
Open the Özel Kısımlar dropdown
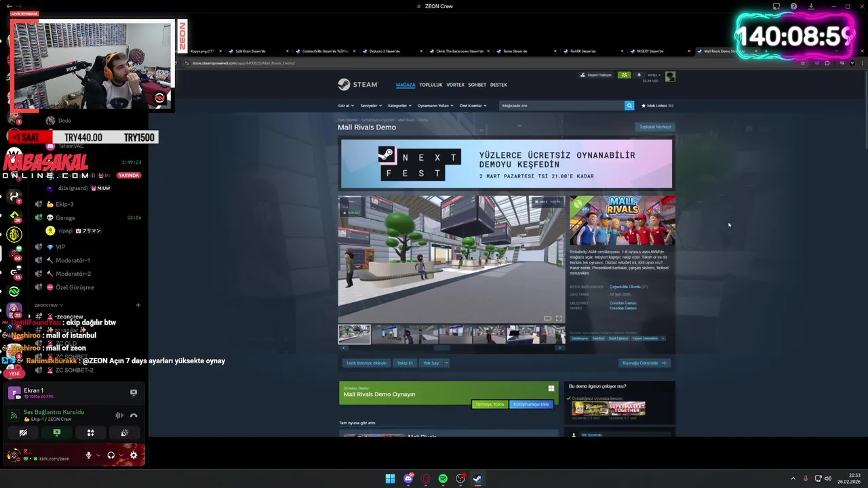(473, 106)
